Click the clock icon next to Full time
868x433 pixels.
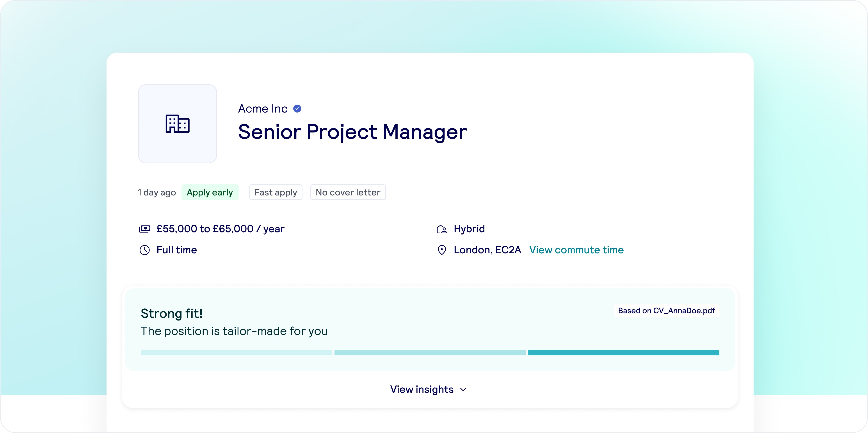tap(144, 250)
